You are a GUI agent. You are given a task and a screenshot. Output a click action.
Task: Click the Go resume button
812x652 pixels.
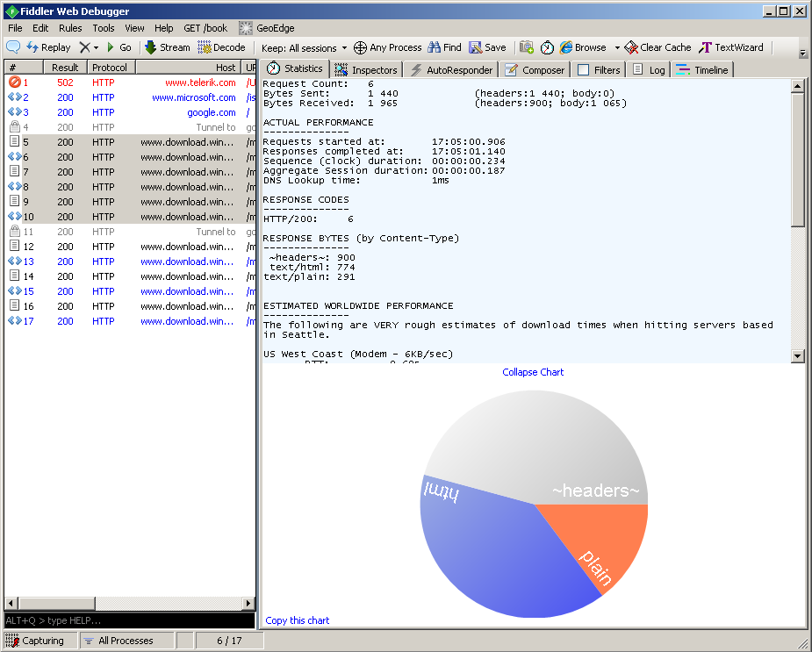pyautogui.click(x=119, y=47)
